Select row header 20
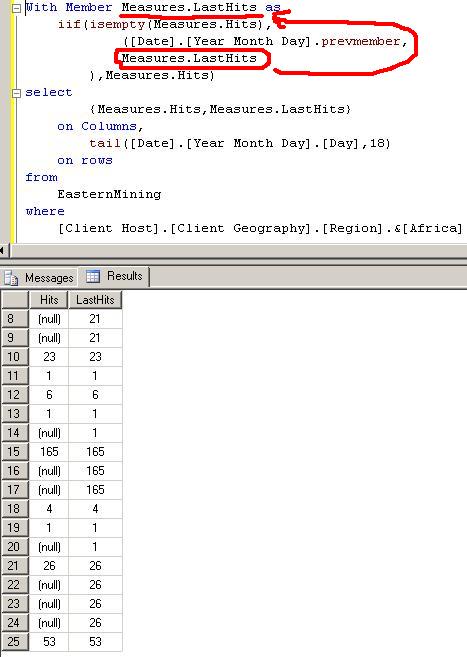Screen dimensions: 467x657 point(15,547)
